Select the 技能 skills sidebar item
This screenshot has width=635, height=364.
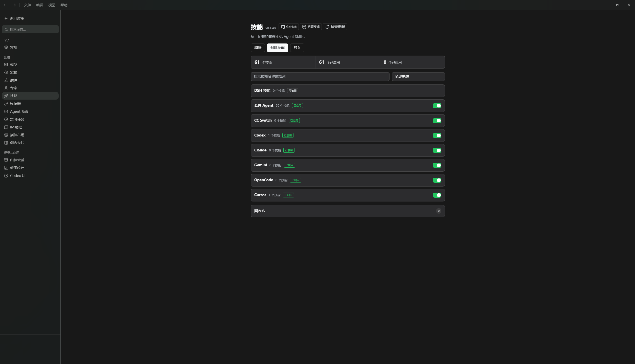(30, 96)
